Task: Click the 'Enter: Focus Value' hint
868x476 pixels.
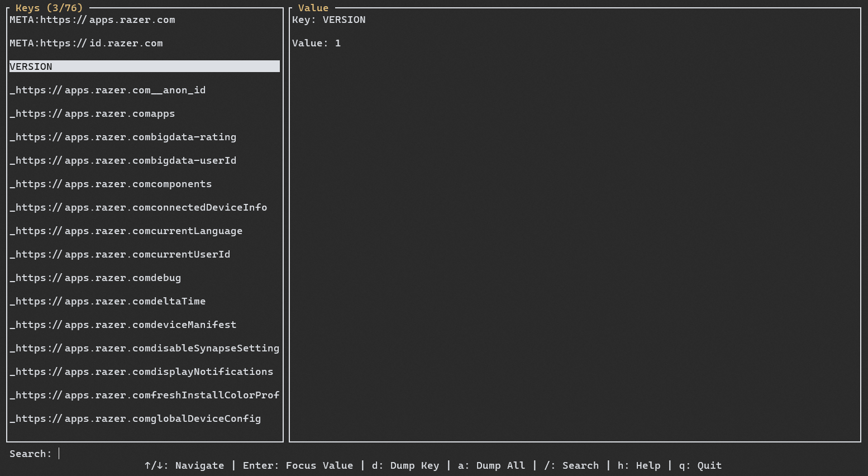Action: (298, 465)
